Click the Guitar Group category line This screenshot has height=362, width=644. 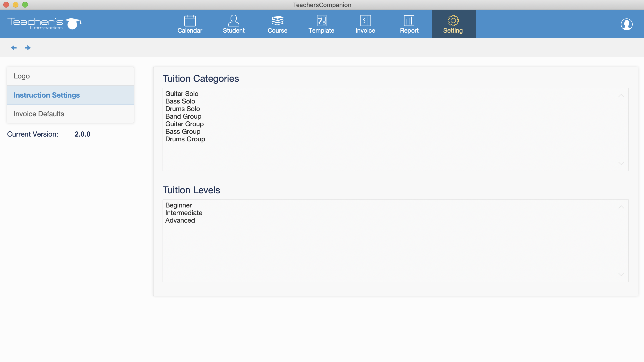tap(185, 124)
